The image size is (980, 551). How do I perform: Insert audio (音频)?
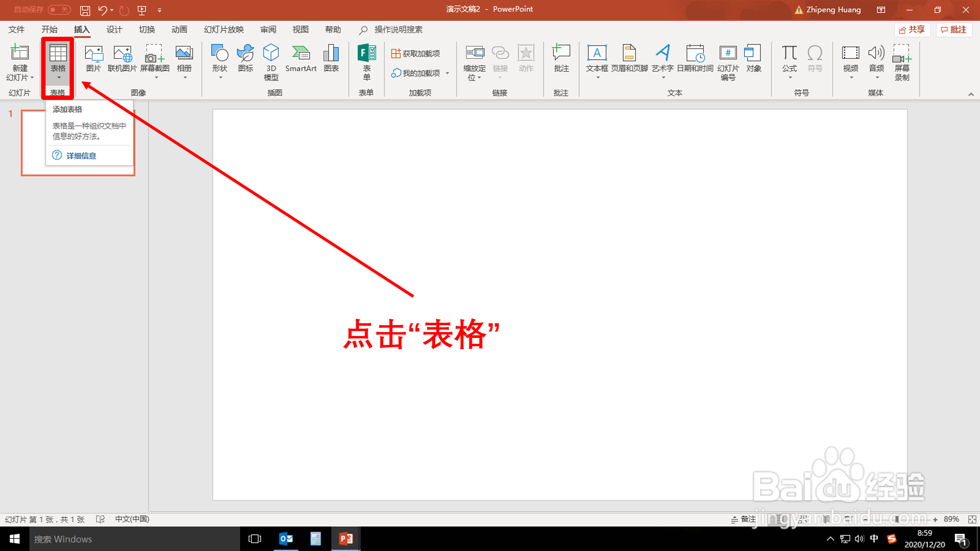click(876, 61)
